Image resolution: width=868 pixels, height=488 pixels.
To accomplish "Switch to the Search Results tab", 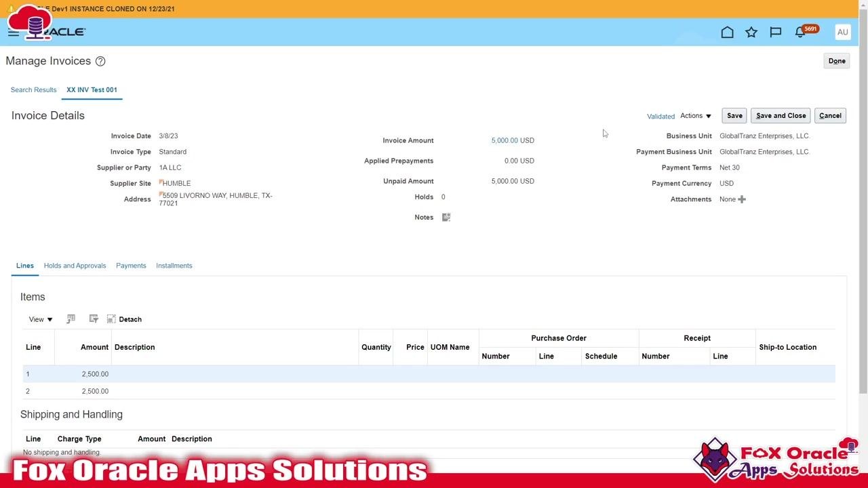I will [33, 89].
